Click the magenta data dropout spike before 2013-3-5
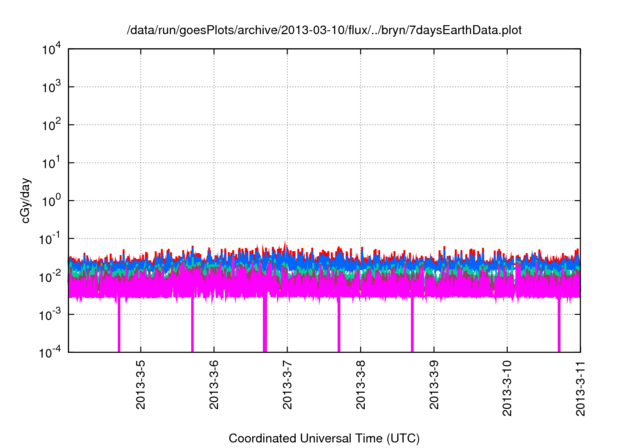The width and height of the screenshot is (640, 448). [119, 324]
